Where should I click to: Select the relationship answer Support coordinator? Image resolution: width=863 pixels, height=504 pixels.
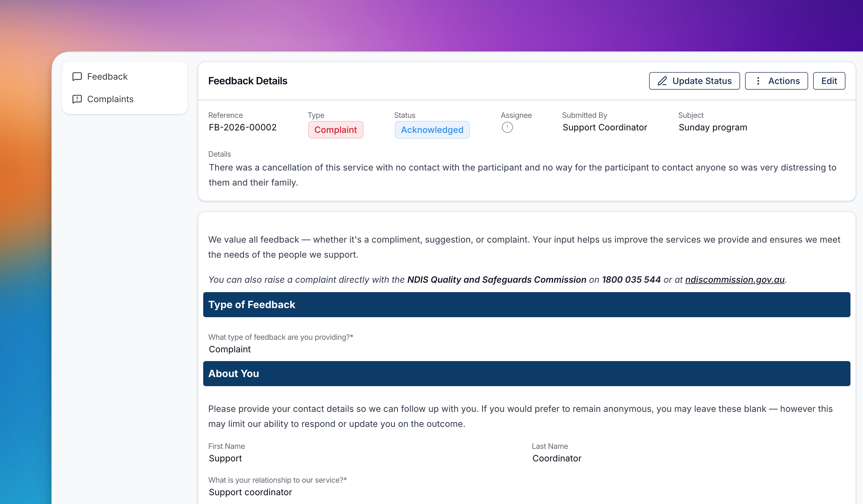tap(250, 492)
